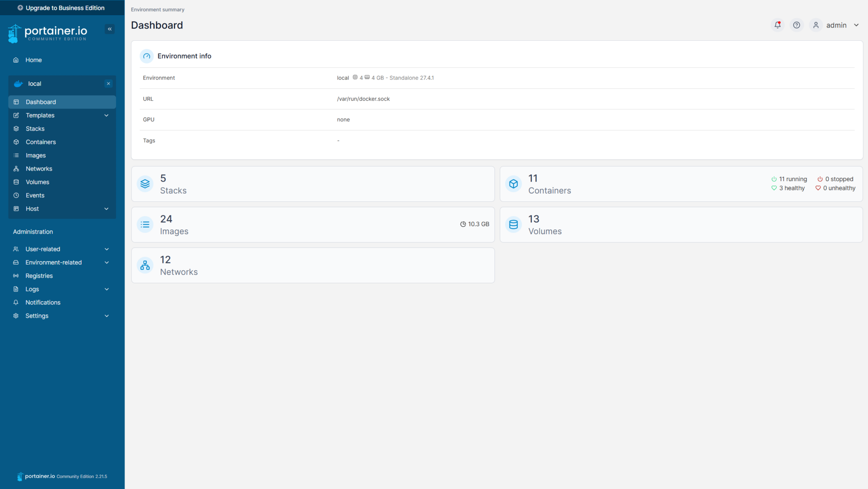Click the Images list tile icon
Screen dimensions: 868x489
145,225
